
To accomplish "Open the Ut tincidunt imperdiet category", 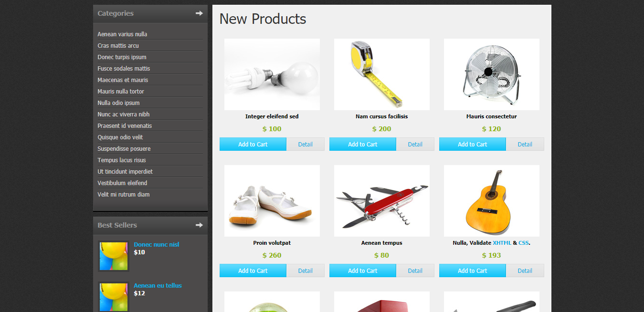I will pos(125,172).
